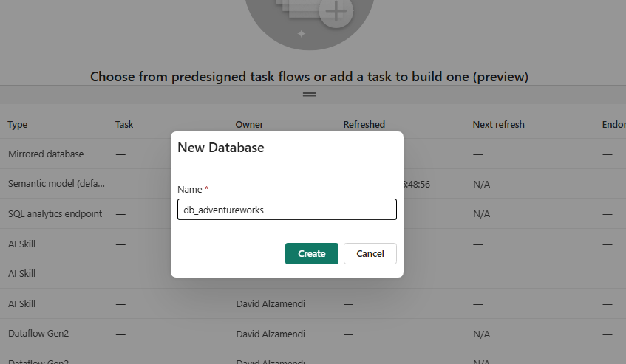
Task: Select the Semantic model (defa... row
Action: pos(56,184)
